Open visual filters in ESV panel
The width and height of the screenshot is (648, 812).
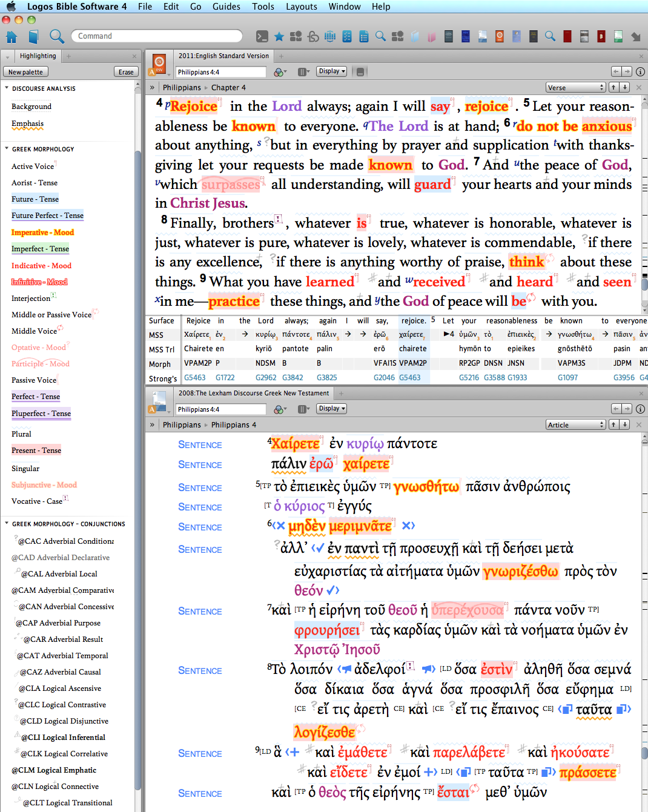click(x=280, y=72)
